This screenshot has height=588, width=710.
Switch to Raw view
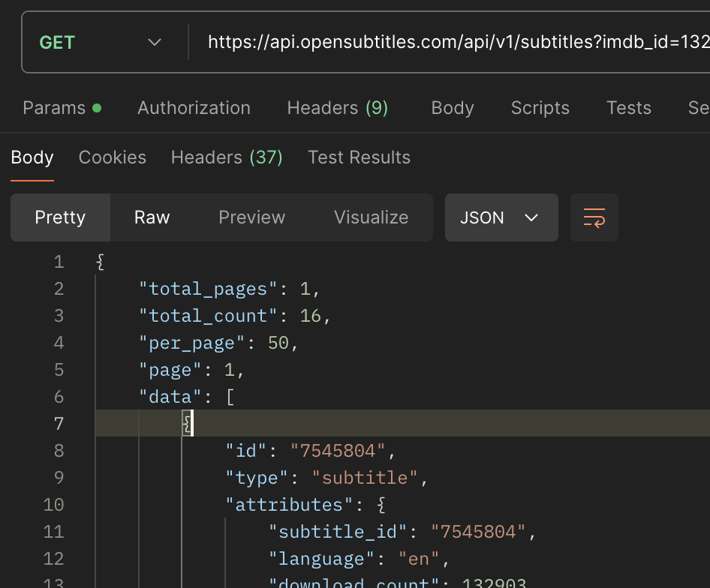[x=152, y=217]
